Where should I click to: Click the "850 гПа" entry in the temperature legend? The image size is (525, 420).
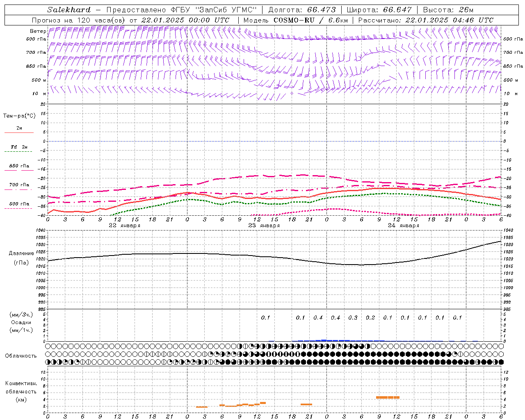[x=19, y=166]
